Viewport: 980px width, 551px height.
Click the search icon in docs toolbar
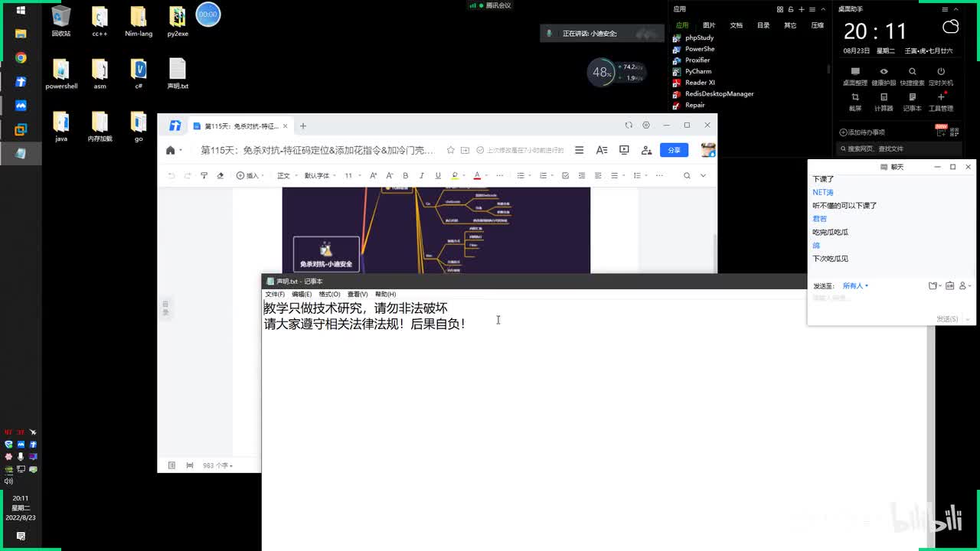tap(687, 175)
